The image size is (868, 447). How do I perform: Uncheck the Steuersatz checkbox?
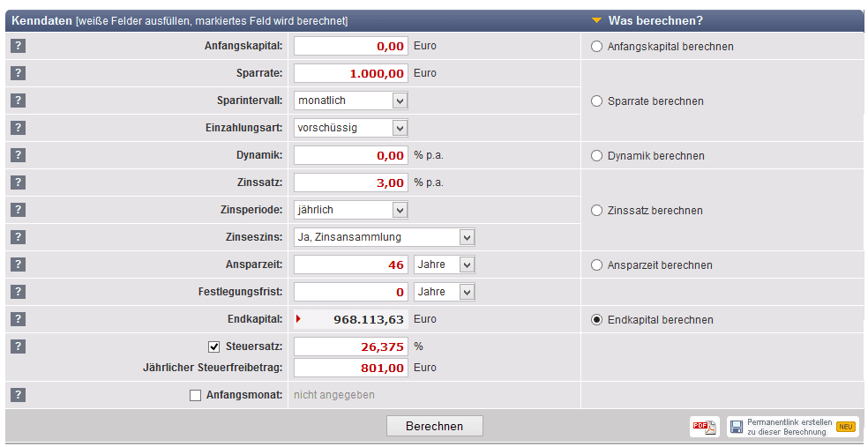[x=213, y=346]
